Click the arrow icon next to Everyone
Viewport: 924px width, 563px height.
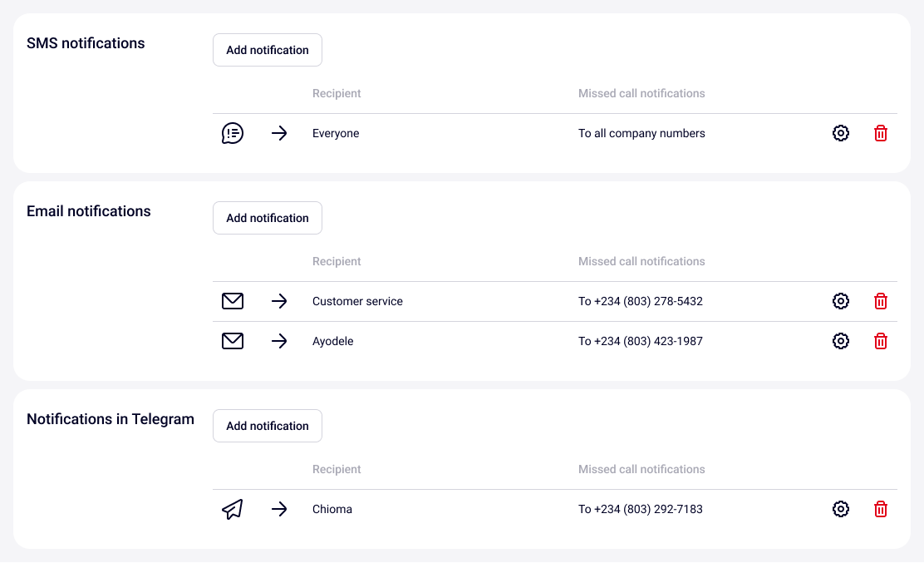tap(279, 133)
